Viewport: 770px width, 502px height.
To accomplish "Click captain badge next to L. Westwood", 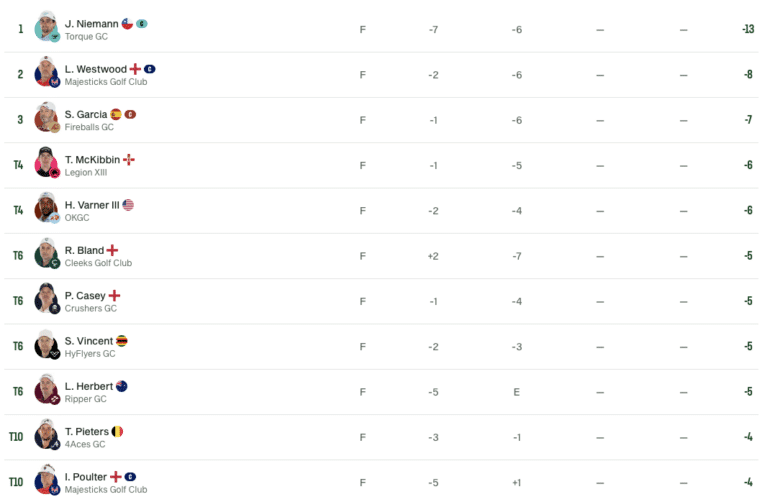I will (x=150, y=69).
